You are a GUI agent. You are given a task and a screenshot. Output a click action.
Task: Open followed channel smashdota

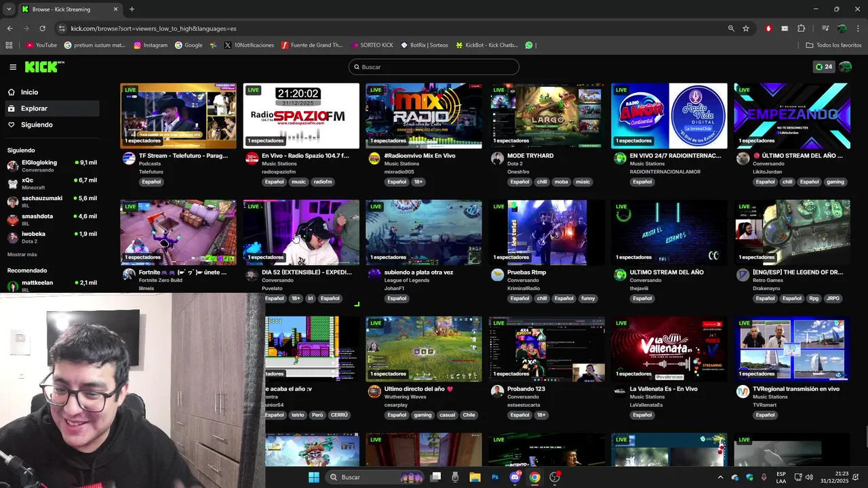(x=52, y=219)
